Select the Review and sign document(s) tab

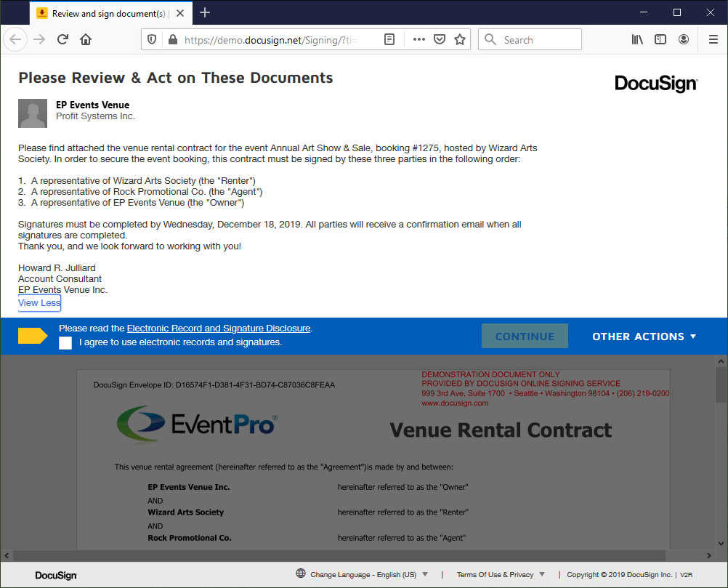click(110, 14)
